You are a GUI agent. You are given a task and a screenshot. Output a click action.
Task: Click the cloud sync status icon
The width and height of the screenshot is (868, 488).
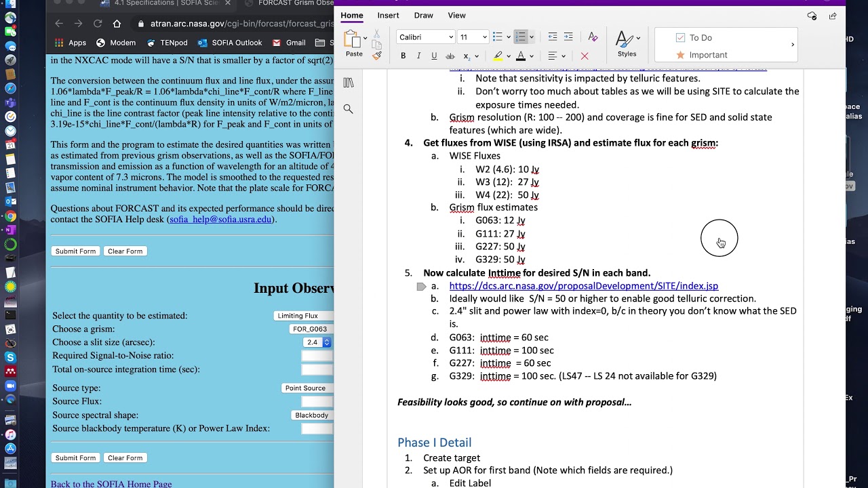tap(812, 16)
